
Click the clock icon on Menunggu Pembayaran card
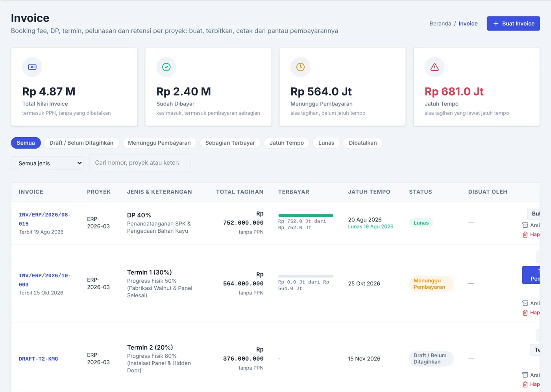pyautogui.click(x=300, y=67)
